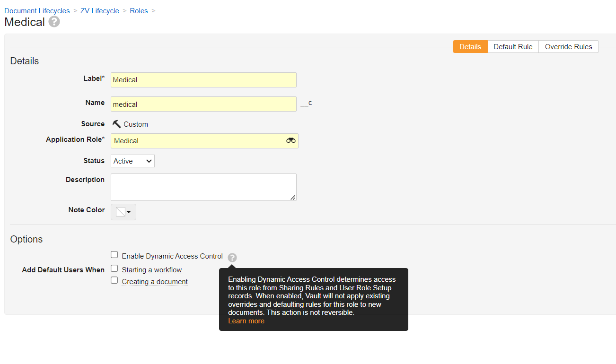The image size is (616, 364).
Task: Open Application Role lookup via binoculars icon
Action: pos(290,140)
